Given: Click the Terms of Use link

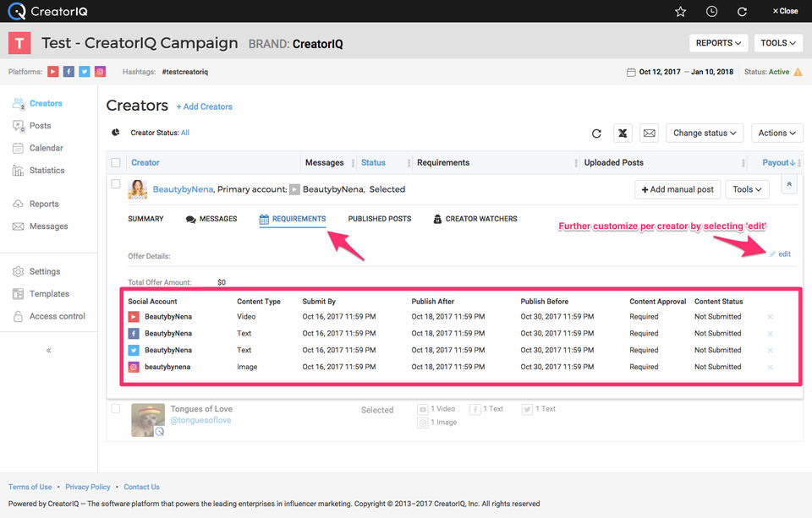Looking at the screenshot, I should point(30,487).
